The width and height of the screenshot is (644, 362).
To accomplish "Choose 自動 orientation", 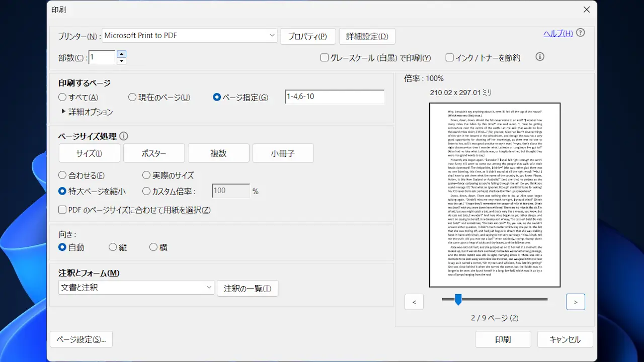I will click(62, 247).
